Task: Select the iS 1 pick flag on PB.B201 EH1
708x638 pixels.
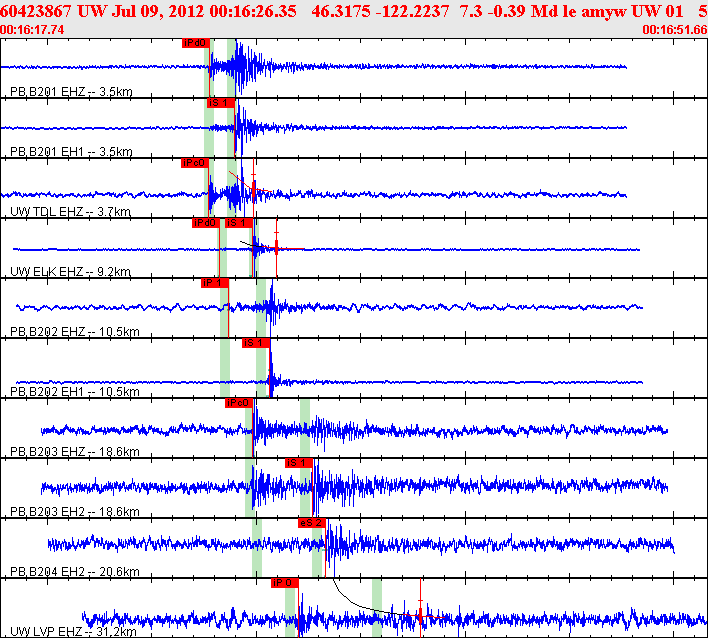Action: coord(221,103)
